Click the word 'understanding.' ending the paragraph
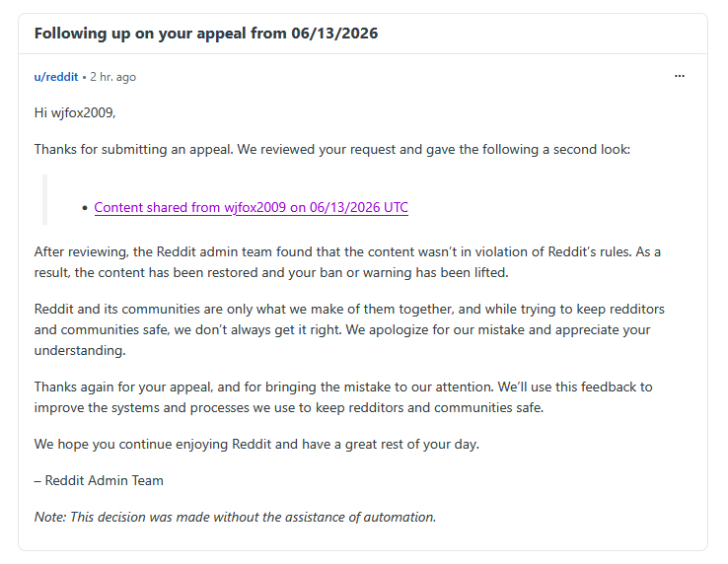The image size is (728, 564). point(80,350)
